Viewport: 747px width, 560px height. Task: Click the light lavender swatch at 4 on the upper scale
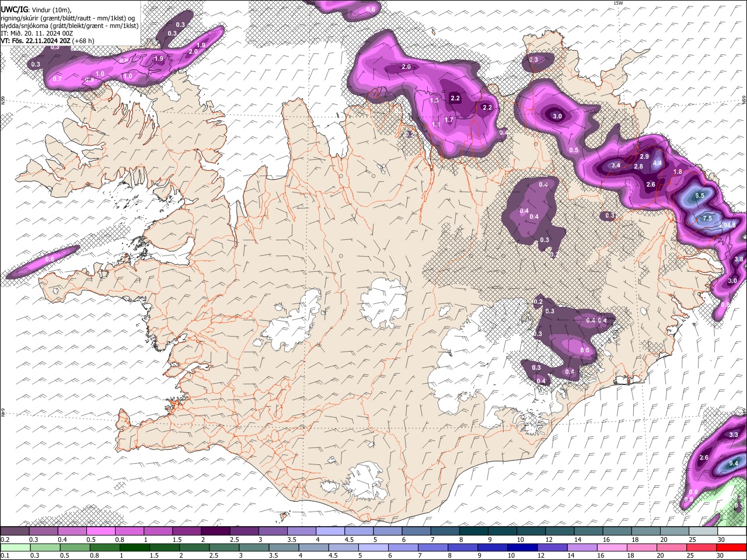point(330,531)
